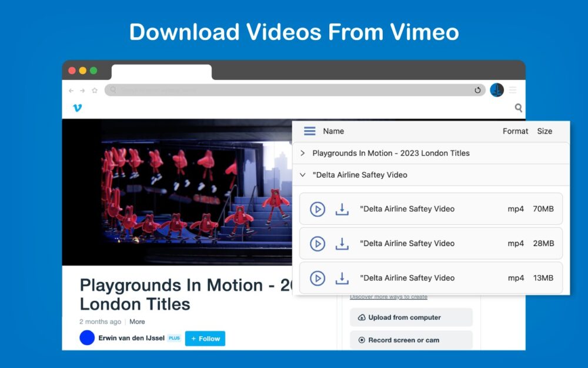Open browser menu at toolbar right
Screen dimensions: 588x368
pyautogui.click(x=513, y=90)
